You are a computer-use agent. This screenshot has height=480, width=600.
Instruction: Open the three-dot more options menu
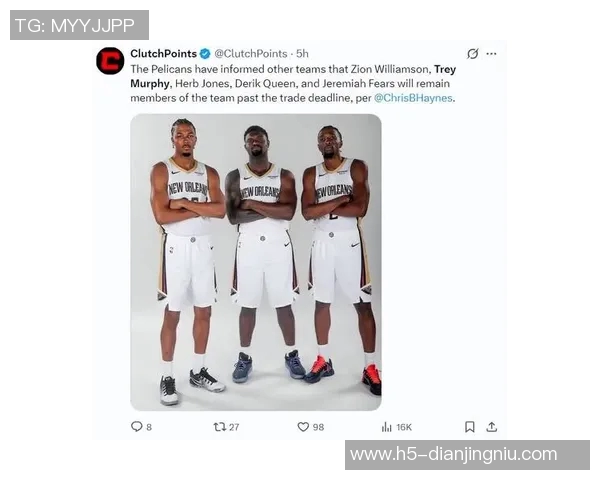(491, 54)
